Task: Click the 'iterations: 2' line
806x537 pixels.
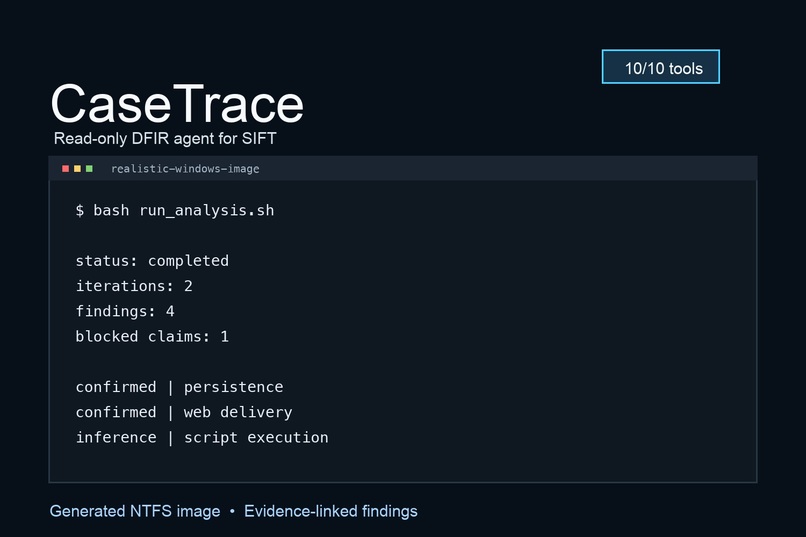Action: point(134,286)
